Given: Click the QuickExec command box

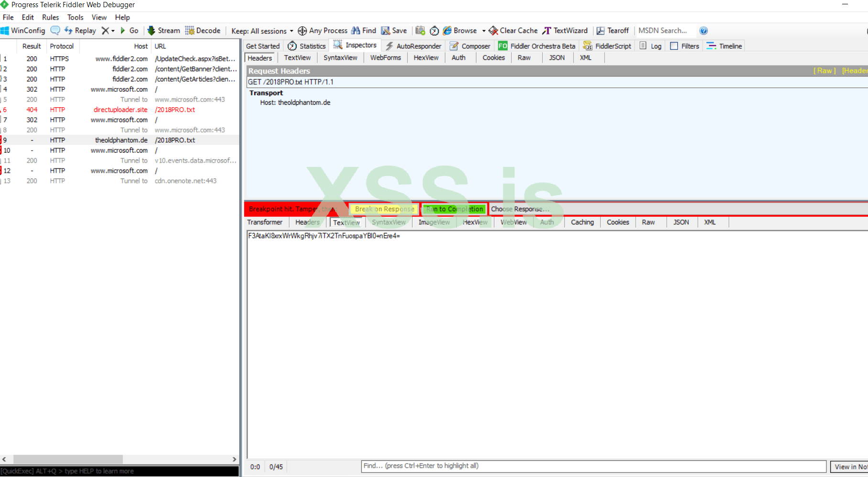Looking at the screenshot, I should (x=119, y=471).
